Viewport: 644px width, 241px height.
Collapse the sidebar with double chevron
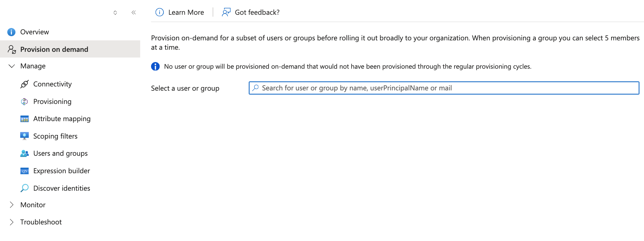coord(134,12)
